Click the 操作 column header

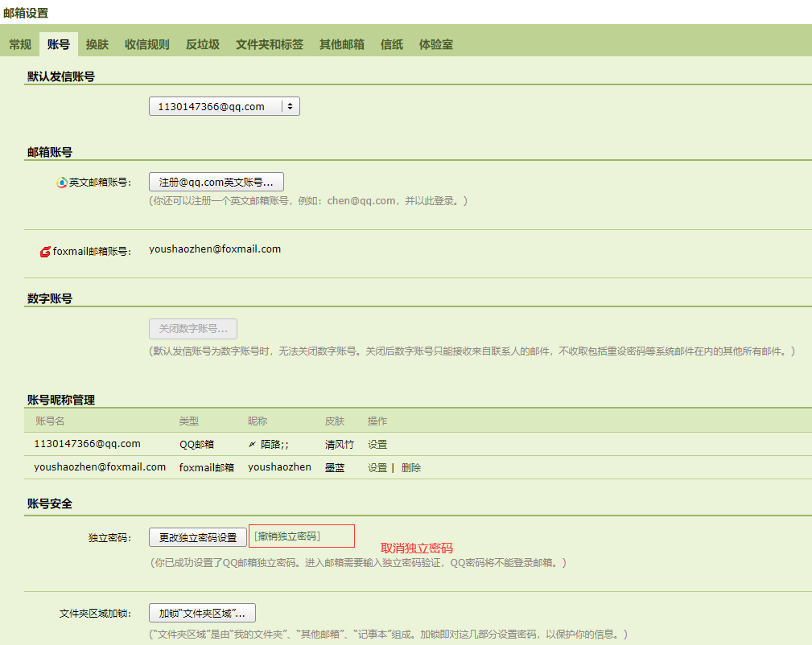tap(377, 421)
